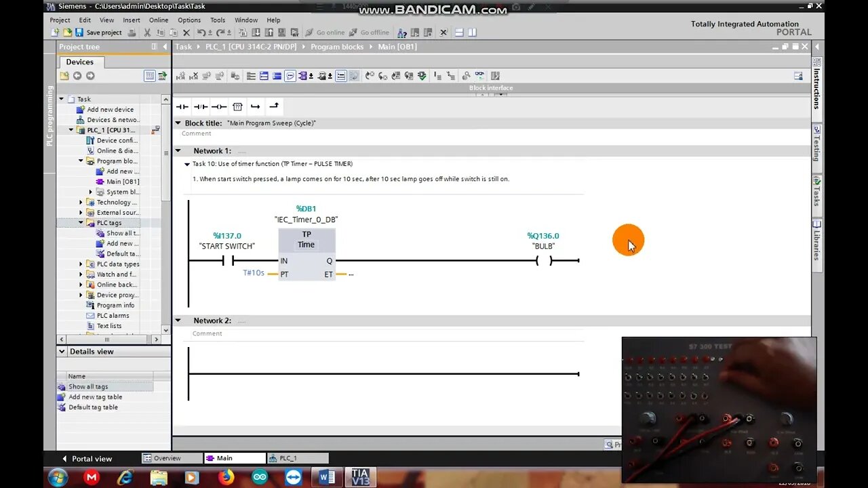Screen dimensions: 868x488
Task: Insert a normally closed contact
Action: click(200, 106)
